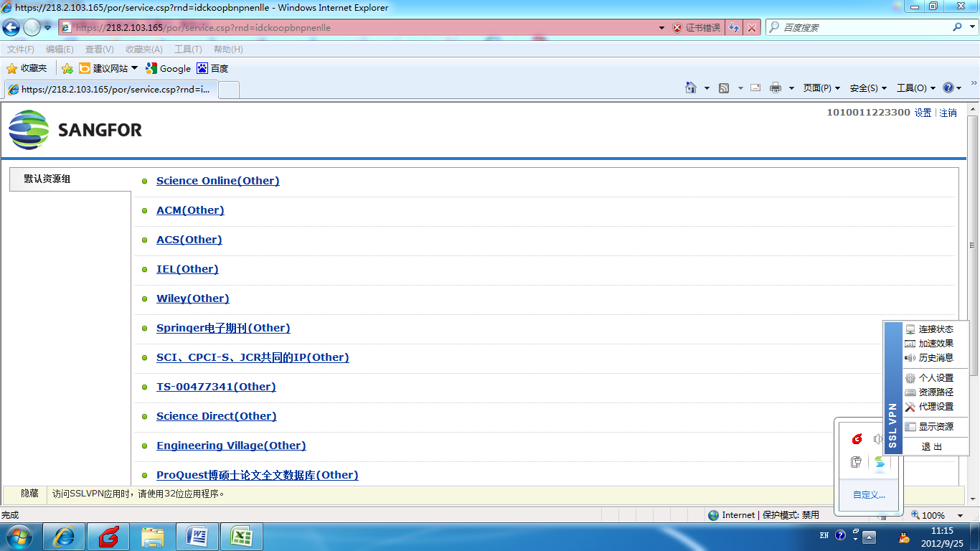Open the 编辑(E) menu
This screenshot has width=980, height=551.
(60, 50)
